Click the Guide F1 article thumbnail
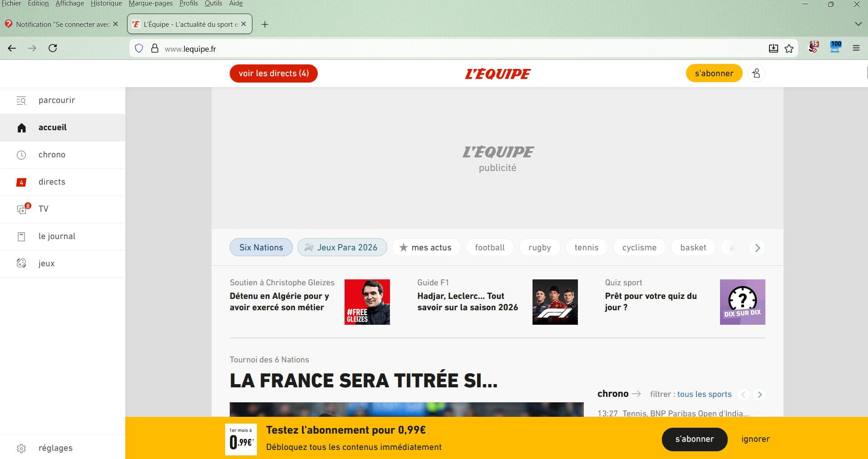 (x=555, y=302)
